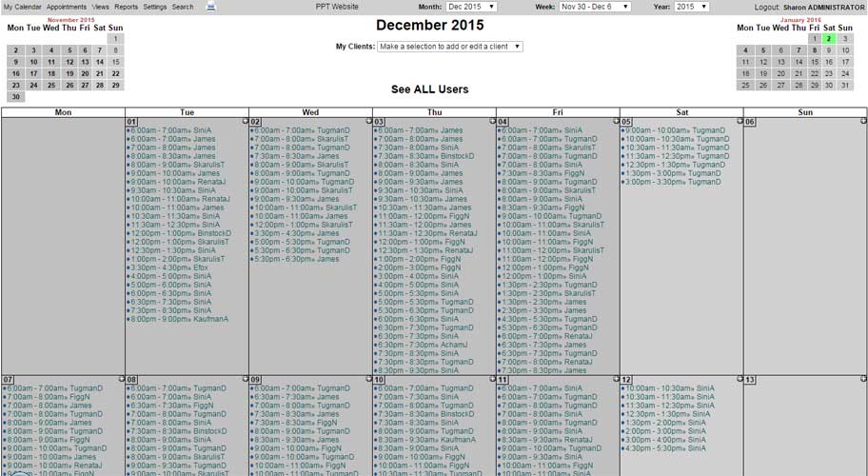The width and height of the screenshot is (868, 476).
Task: Click add-appointment icon for Thursday the 3rd
Action: pos(492,121)
